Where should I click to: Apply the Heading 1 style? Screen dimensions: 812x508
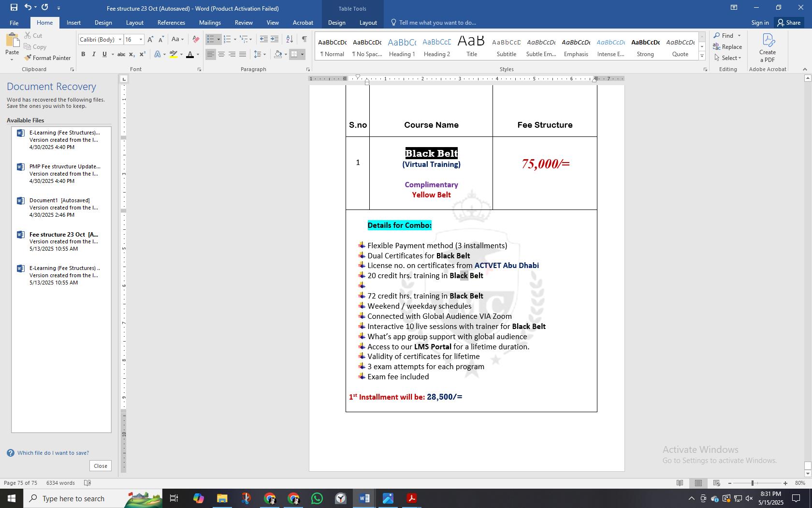tap(402, 47)
